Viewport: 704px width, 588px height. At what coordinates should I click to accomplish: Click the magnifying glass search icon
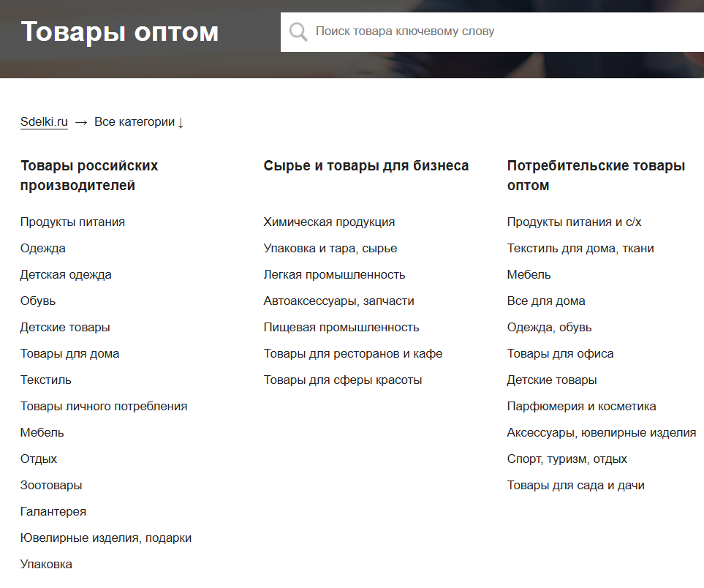(298, 31)
